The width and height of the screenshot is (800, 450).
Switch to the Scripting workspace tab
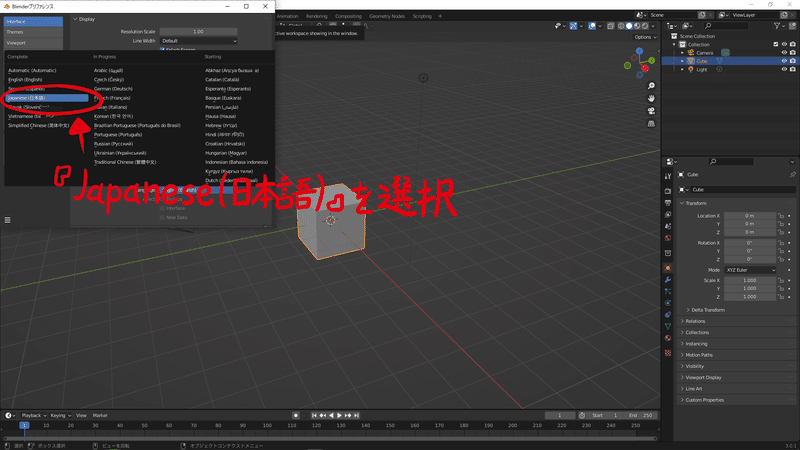click(x=422, y=16)
